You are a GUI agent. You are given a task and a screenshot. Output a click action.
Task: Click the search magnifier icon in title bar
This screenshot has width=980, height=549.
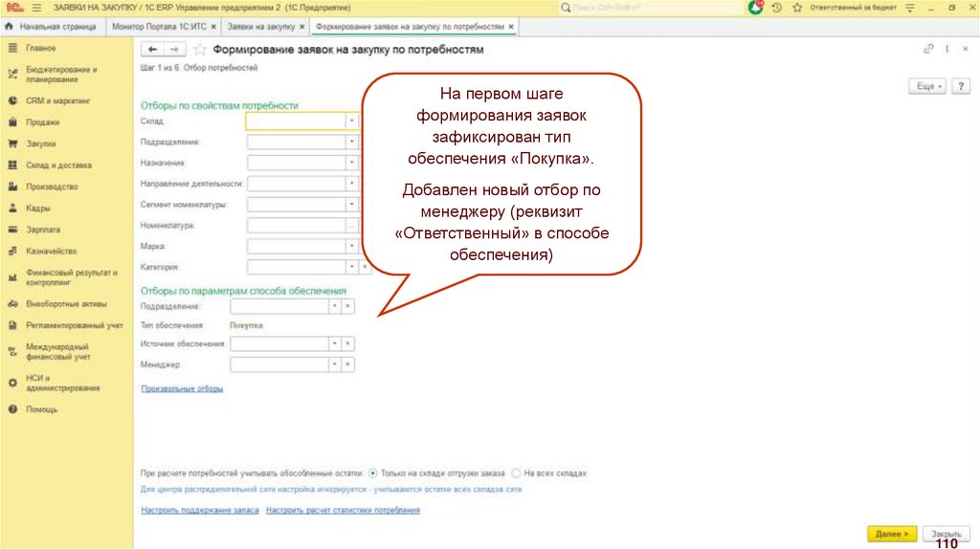pyautogui.click(x=565, y=8)
